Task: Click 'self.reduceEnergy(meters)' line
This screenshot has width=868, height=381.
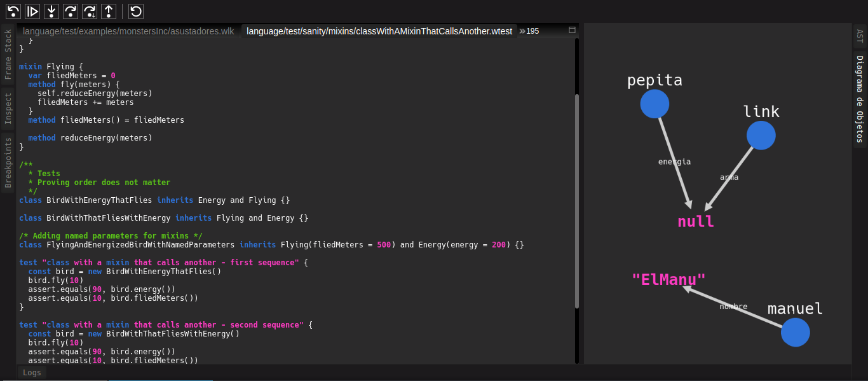Action: [95, 93]
